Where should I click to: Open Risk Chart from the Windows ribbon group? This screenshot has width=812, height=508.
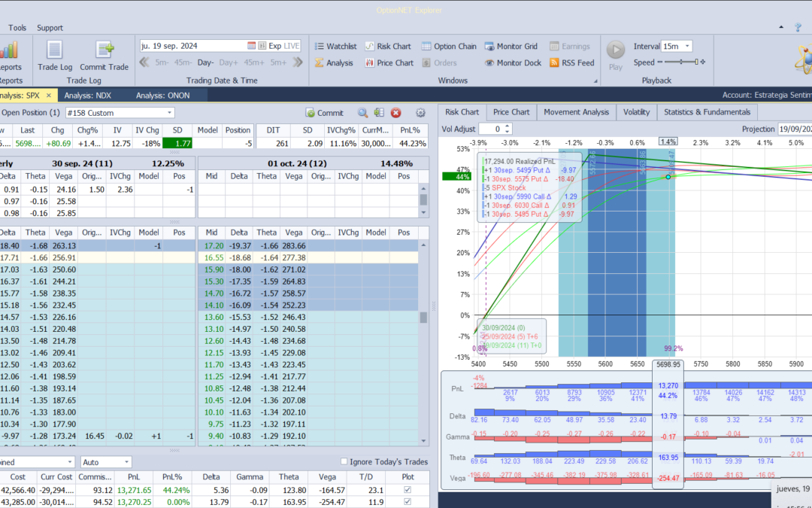388,46
